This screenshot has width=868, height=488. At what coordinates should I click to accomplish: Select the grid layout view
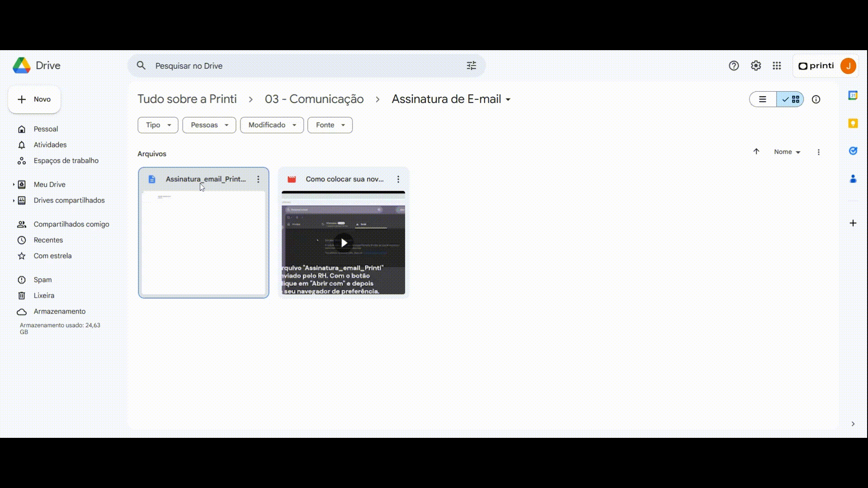(791, 99)
